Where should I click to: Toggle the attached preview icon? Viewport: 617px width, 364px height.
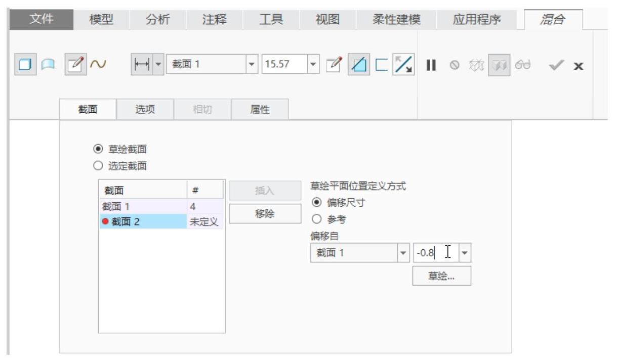coord(500,66)
